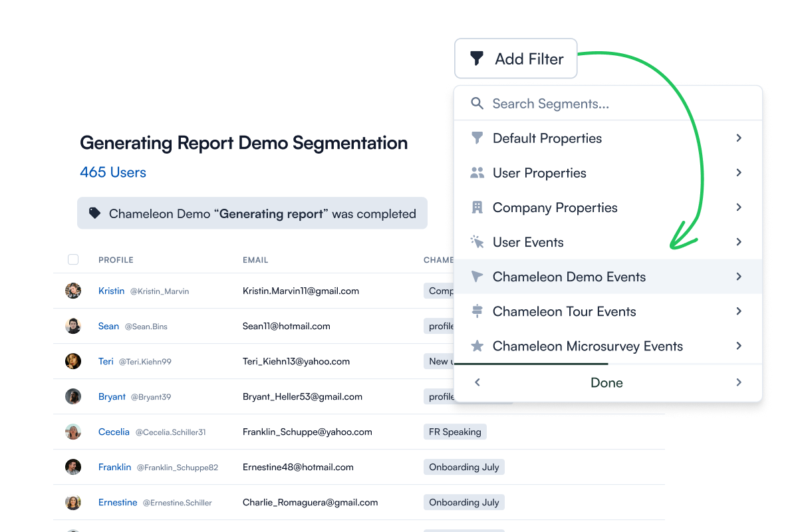Click the Chameleon Microsurvey Events label
The image size is (798, 532).
pyautogui.click(x=588, y=346)
